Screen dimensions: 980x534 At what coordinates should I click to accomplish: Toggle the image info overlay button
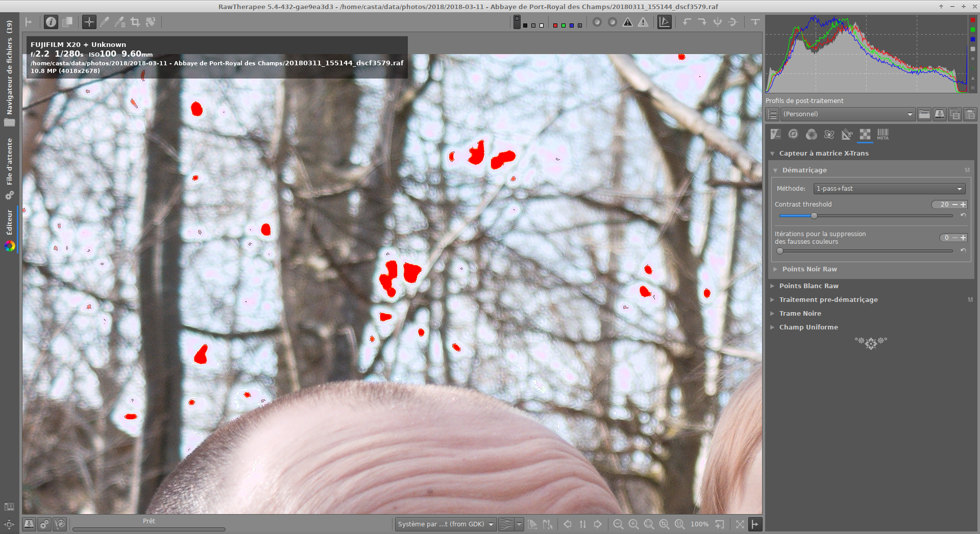51,22
